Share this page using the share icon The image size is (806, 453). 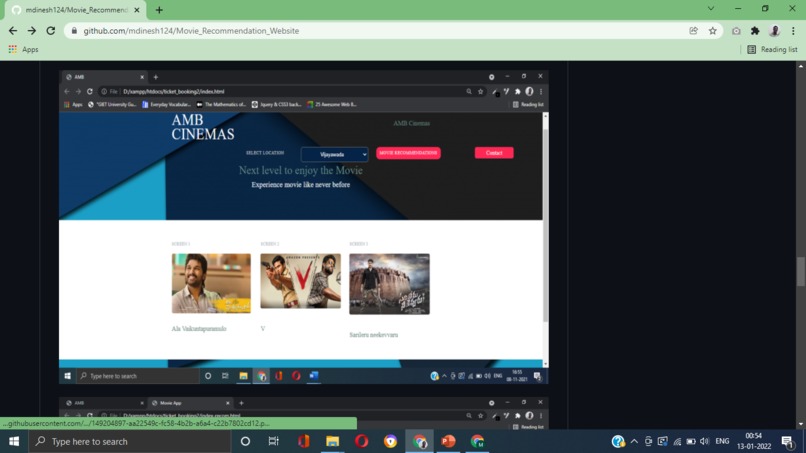693,31
